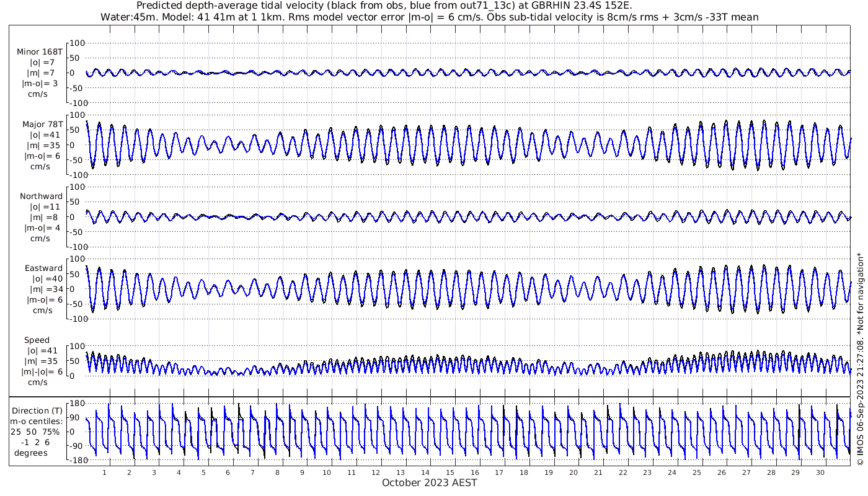
Task: Click the '|o| =41' value under Major 78T
Action: tap(45, 135)
